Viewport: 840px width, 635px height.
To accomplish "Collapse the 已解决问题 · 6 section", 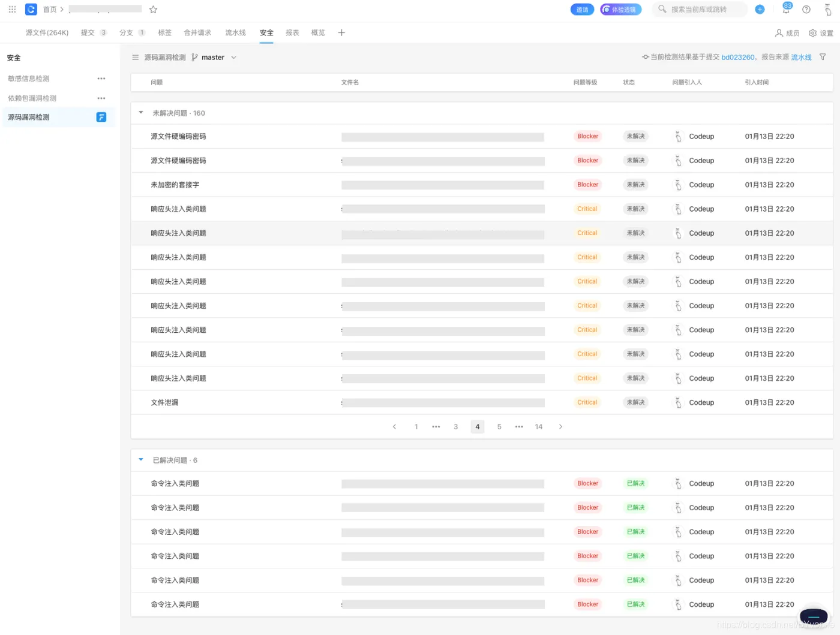I will point(141,460).
